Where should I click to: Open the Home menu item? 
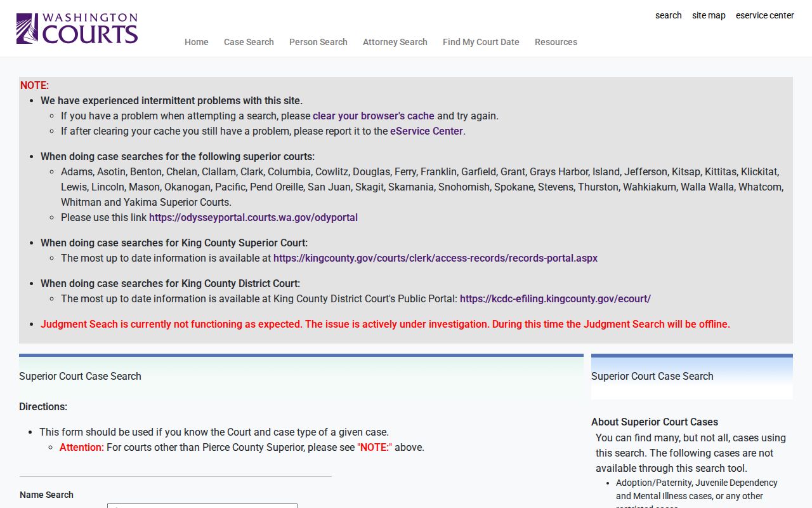pos(197,42)
